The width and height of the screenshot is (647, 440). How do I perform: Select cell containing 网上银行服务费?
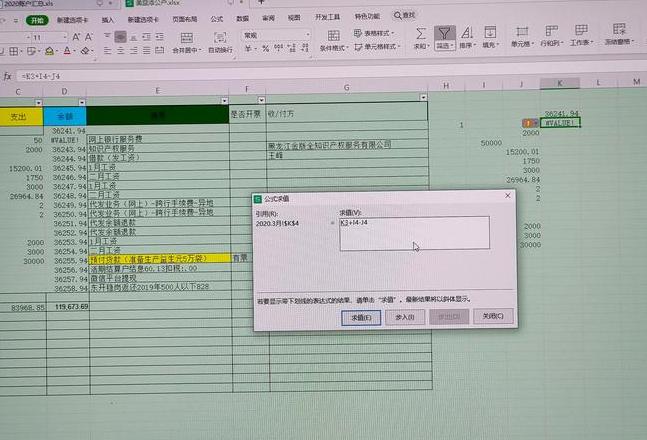(158, 139)
